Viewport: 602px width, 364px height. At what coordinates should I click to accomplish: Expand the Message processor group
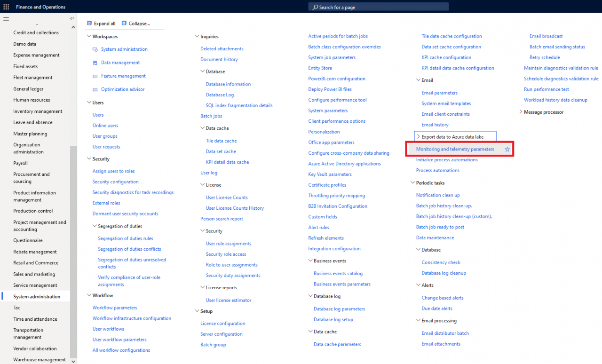(521, 112)
